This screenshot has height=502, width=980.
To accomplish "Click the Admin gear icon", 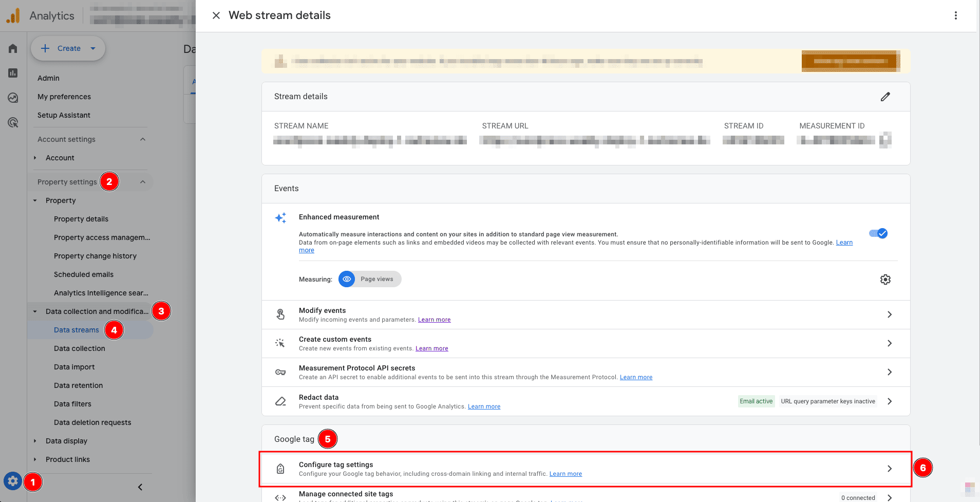I will coord(13,481).
